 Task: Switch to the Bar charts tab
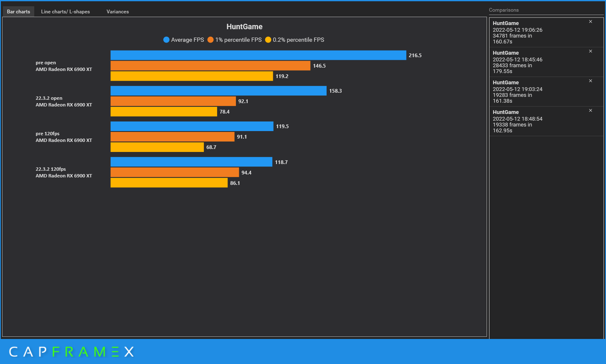pos(18,12)
